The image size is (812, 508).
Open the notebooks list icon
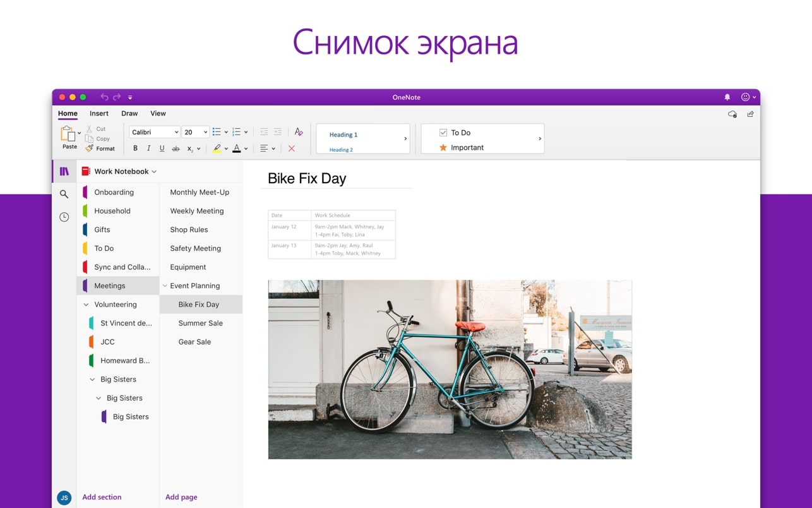click(x=64, y=171)
